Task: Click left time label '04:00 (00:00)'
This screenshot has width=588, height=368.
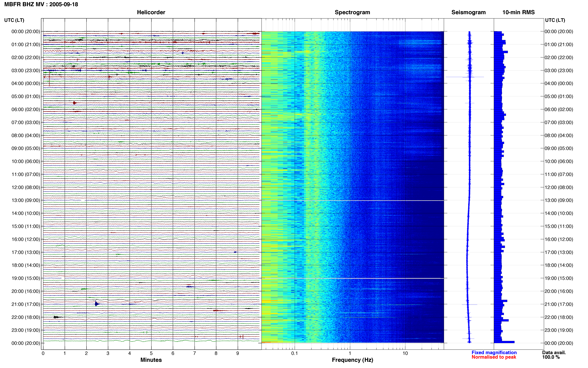Action: [26, 83]
